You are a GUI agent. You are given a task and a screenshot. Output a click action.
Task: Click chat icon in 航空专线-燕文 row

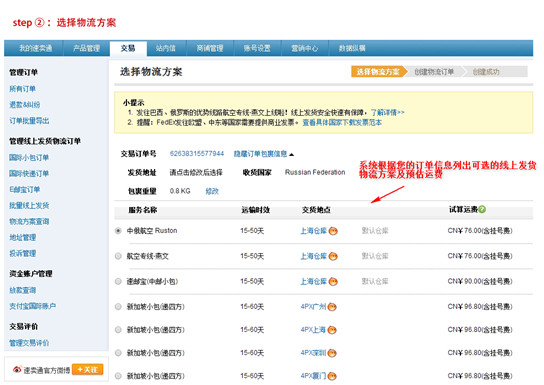click(x=333, y=256)
